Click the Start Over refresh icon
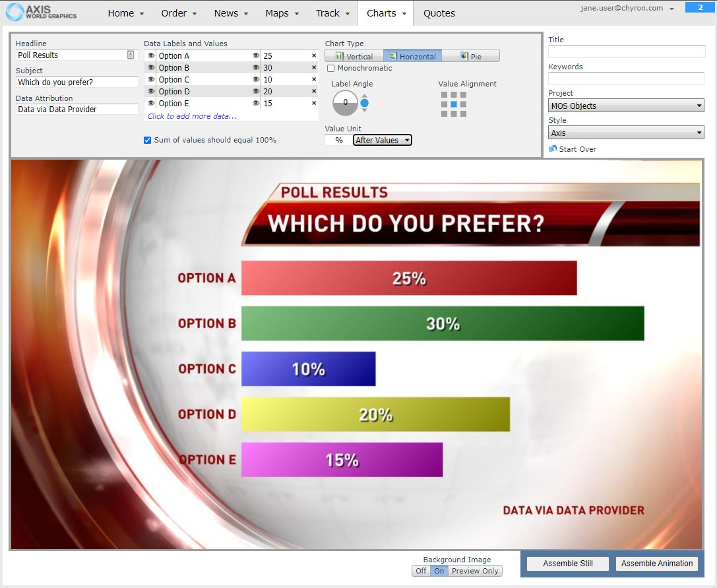Image resolution: width=717 pixels, height=588 pixels. click(x=553, y=148)
